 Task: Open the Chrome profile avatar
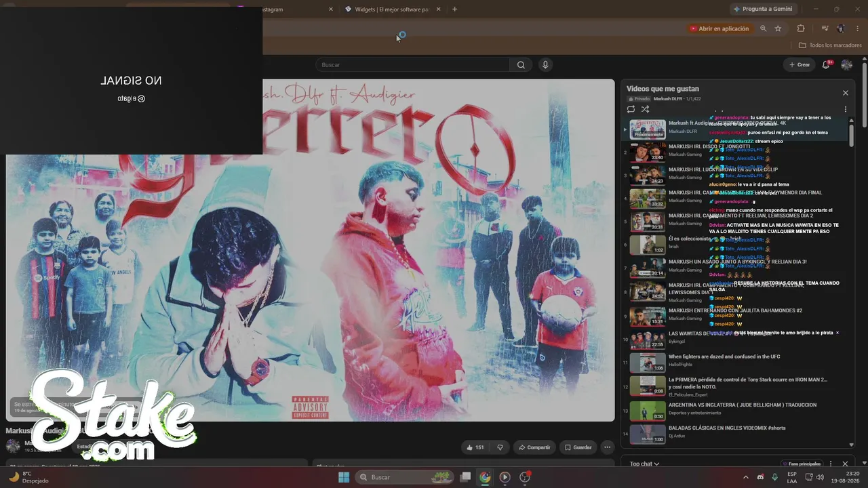coord(841,28)
